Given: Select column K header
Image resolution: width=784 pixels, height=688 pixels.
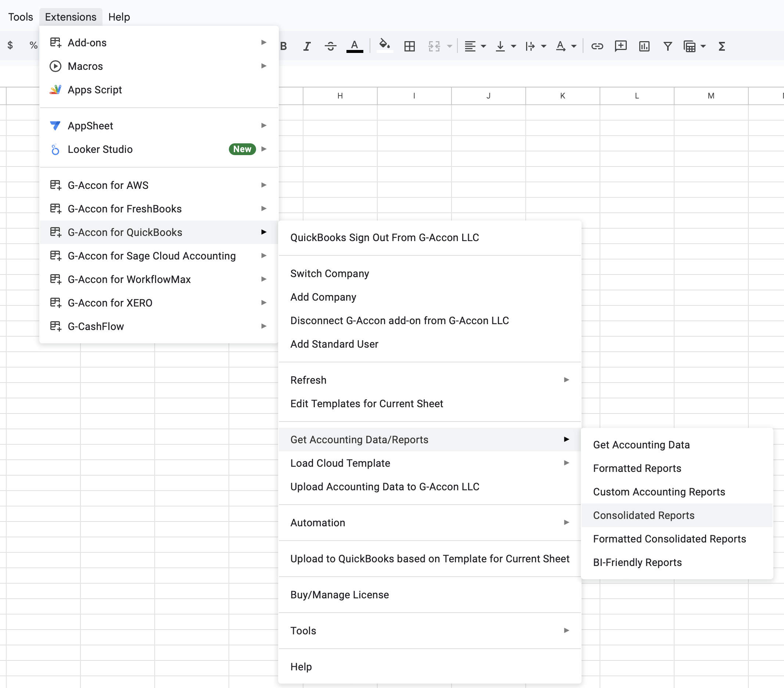Looking at the screenshot, I should tap(562, 96).
